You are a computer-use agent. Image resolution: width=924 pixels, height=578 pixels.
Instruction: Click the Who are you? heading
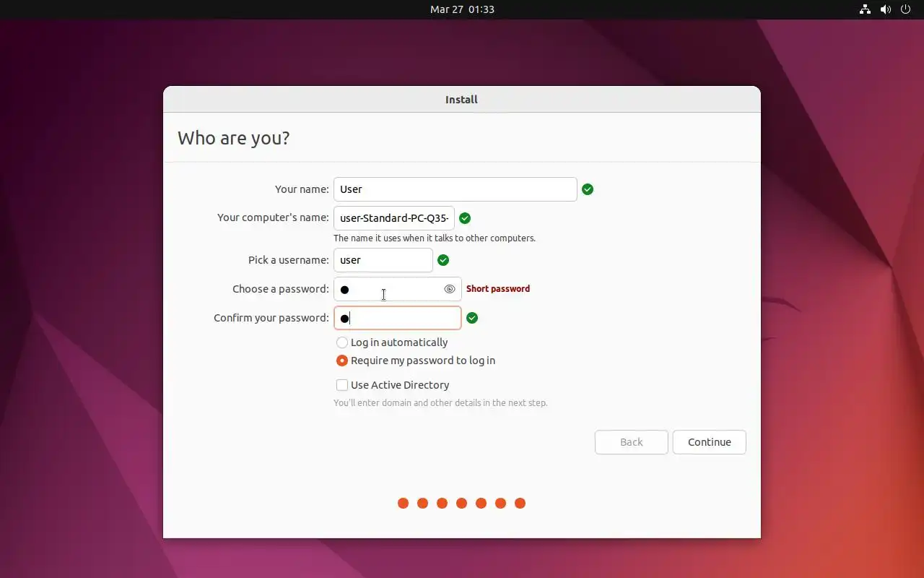click(x=234, y=138)
